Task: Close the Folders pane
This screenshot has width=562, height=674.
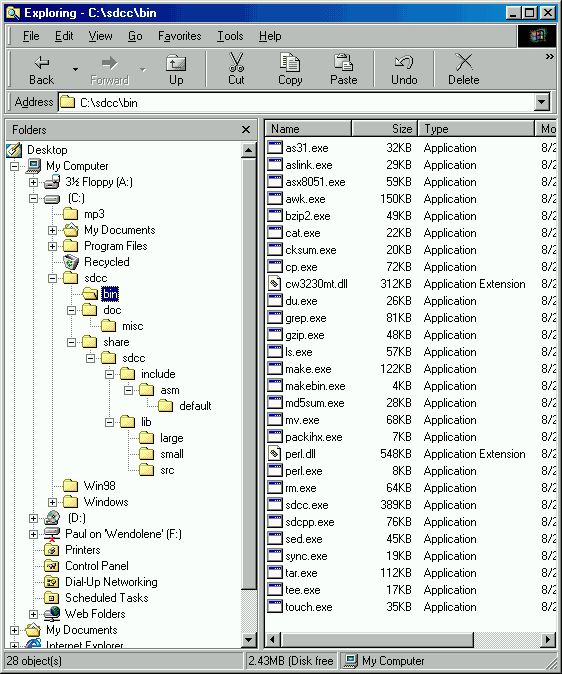Action: click(246, 129)
